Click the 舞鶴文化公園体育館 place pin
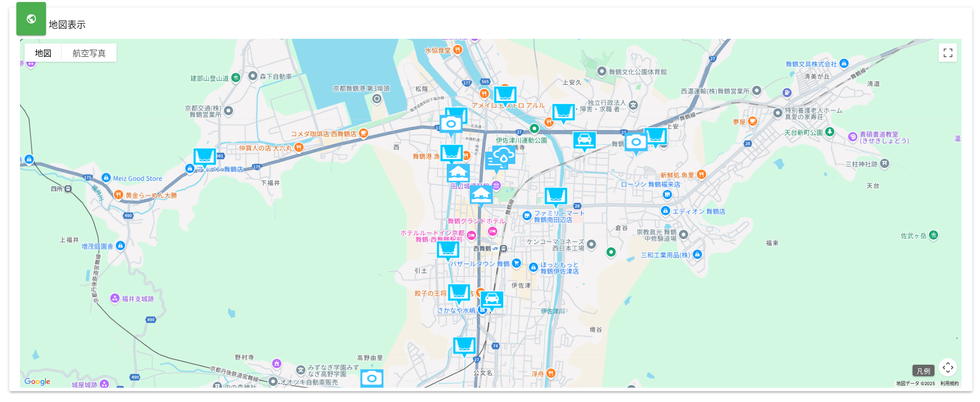 click(x=602, y=72)
